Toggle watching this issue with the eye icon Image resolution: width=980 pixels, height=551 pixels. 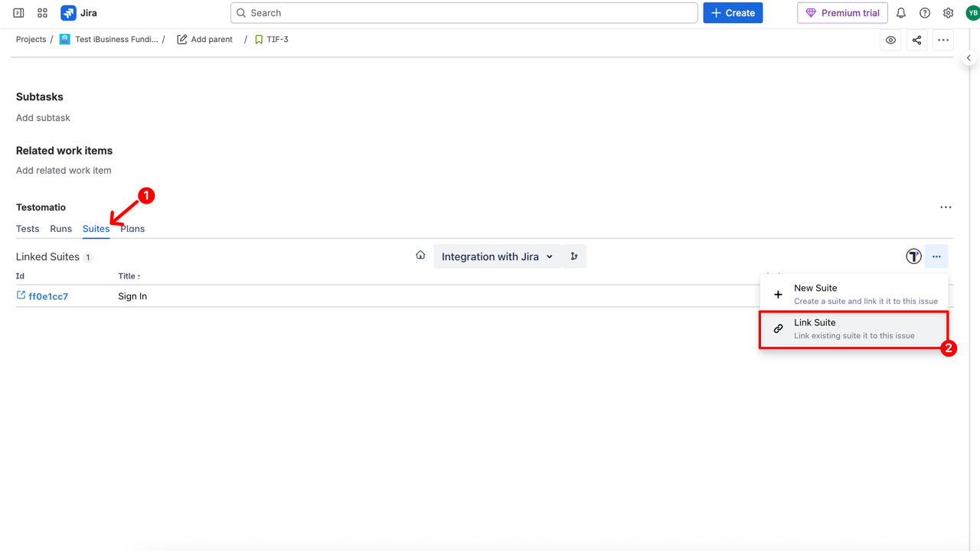coord(890,40)
